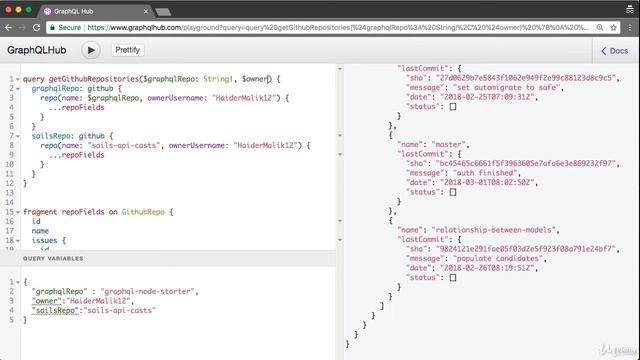Open a new browser tab

(x=163, y=12)
